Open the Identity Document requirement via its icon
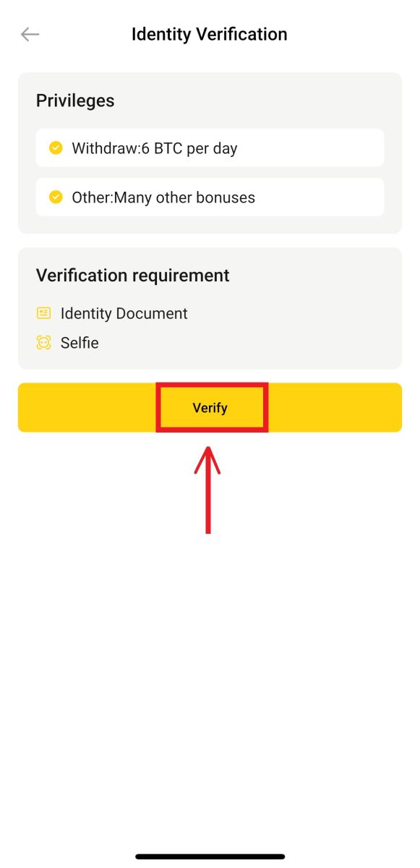The width and height of the screenshot is (420, 868). pyautogui.click(x=43, y=312)
